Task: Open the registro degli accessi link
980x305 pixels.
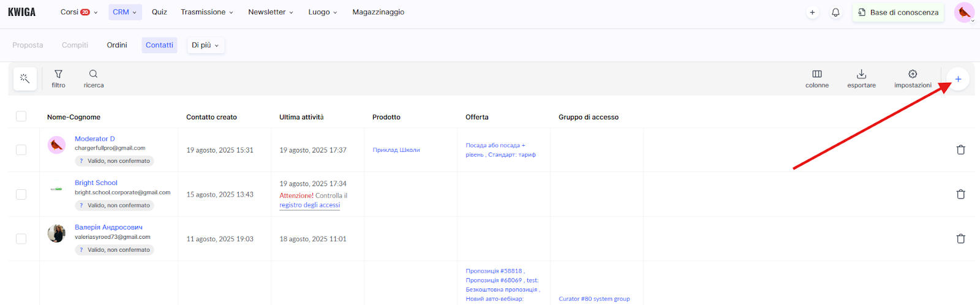Action: pos(309,205)
